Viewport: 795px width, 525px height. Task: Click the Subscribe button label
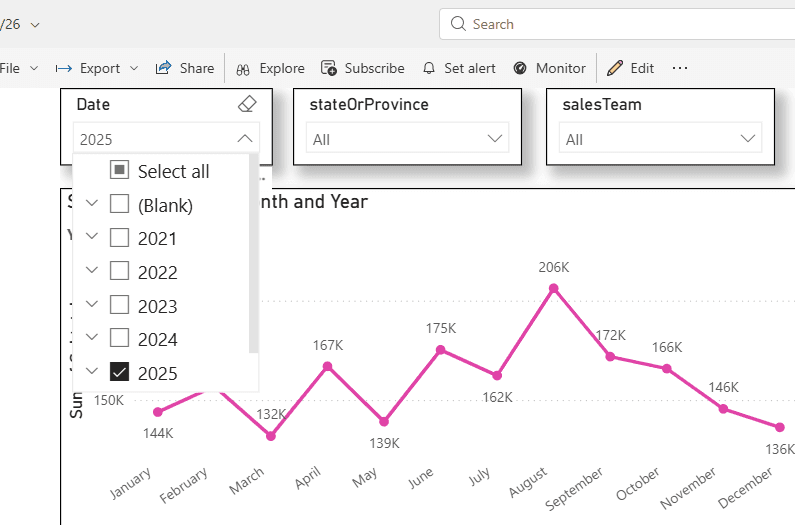[375, 68]
